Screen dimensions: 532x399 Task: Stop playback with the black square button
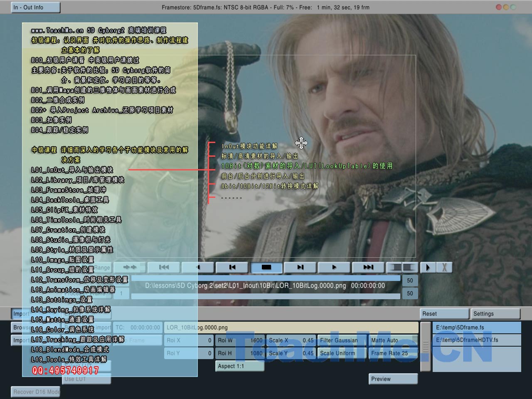[x=266, y=267]
